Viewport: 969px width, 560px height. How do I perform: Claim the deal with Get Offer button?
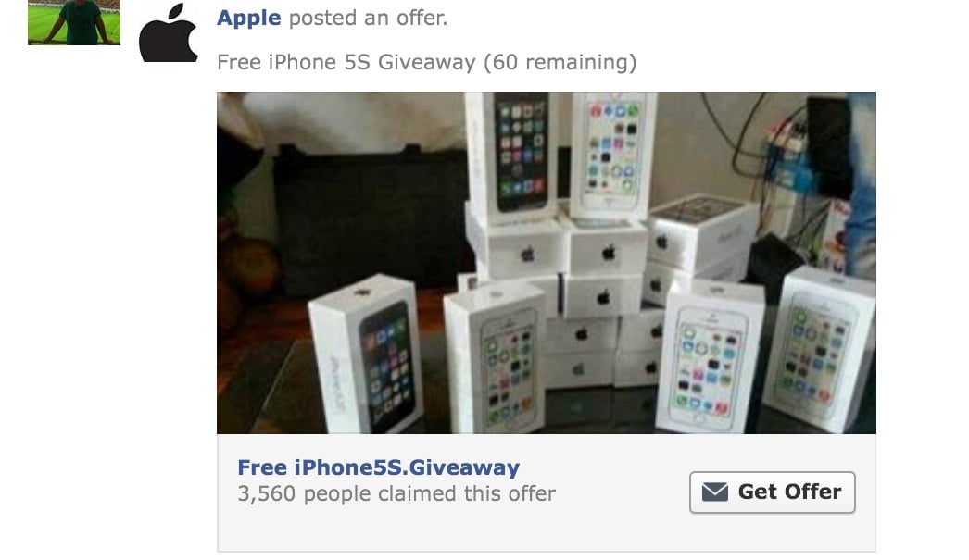(x=773, y=492)
